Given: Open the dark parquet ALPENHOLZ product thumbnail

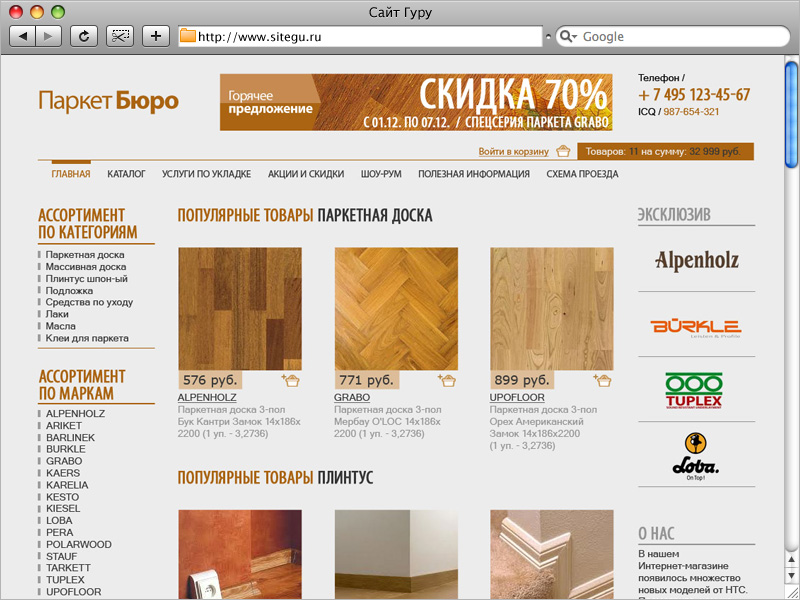Looking at the screenshot, I should coord(240,309).
